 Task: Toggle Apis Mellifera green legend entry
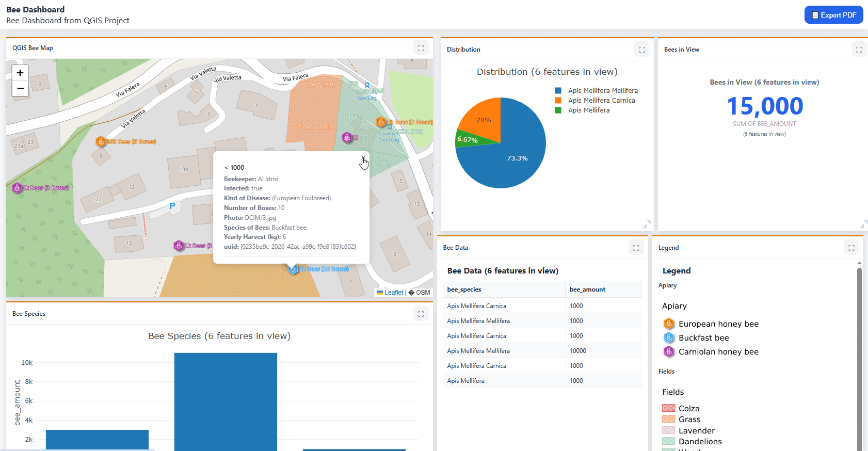(588, 110)
